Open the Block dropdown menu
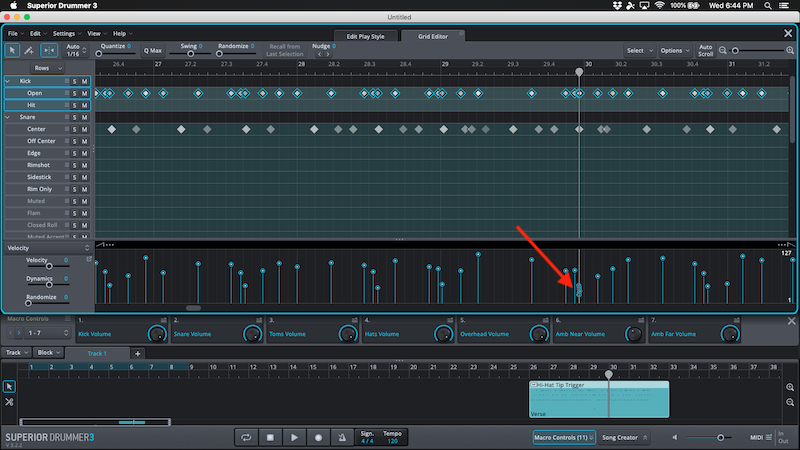This screenshot has height=450, width=800. point(49,353)
